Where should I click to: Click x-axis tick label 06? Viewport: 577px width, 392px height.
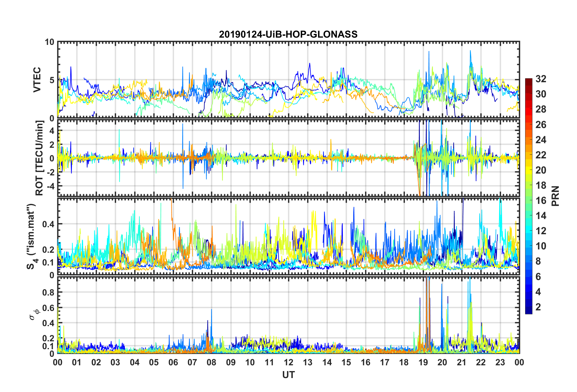tap(173, 362)
